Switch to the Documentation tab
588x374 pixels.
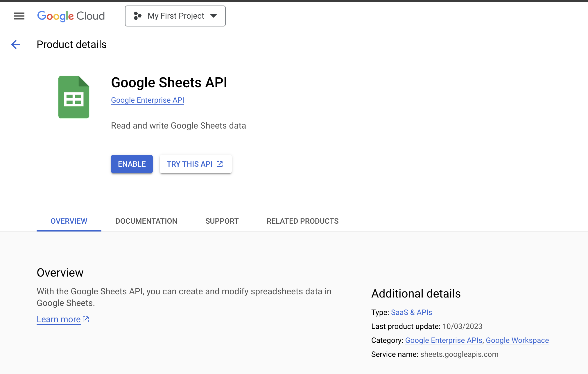click(x=146, y=221)
